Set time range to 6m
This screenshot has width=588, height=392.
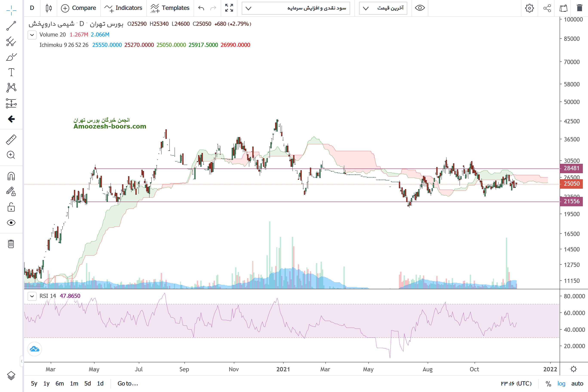tap(60, 383)
